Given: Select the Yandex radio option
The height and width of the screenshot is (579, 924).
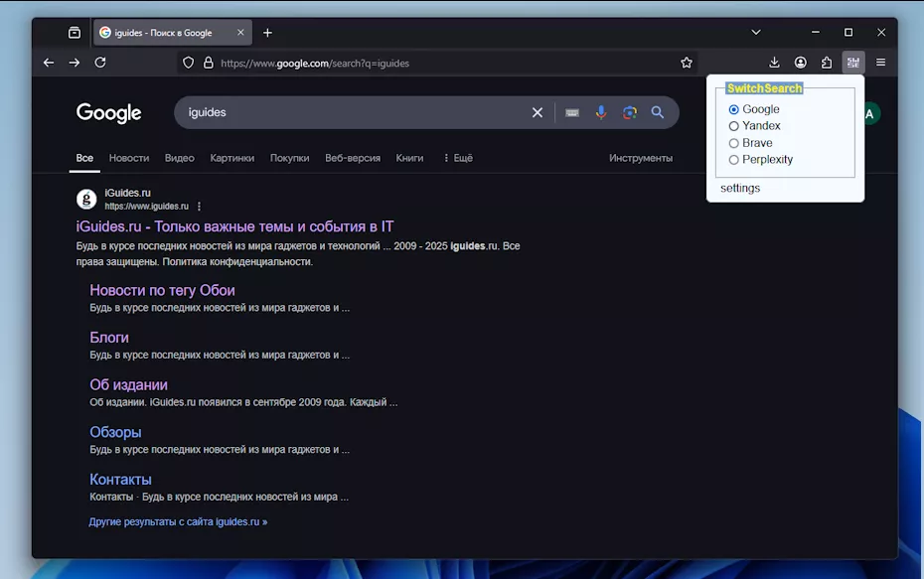Looking at the screenshot, I should click(734, 126).
